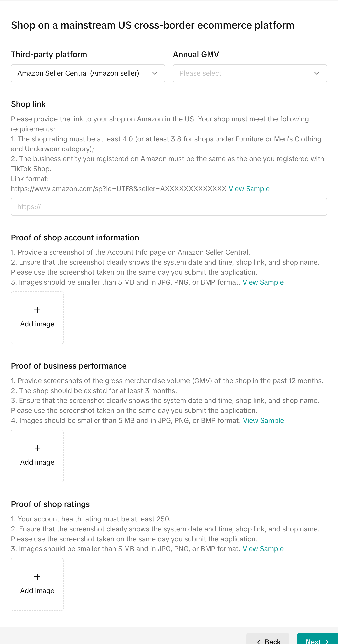Click plus icon under shop ratings proof
This screenshot has width=338, height=644.
(37, 577)
